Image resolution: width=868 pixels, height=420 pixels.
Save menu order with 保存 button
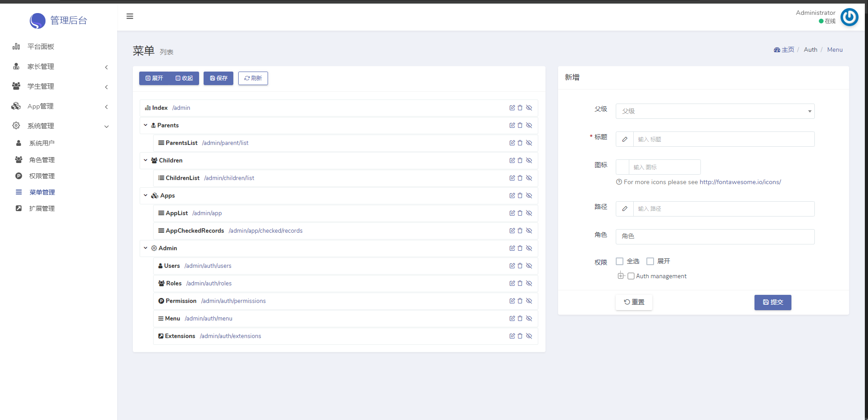[218, 78]
